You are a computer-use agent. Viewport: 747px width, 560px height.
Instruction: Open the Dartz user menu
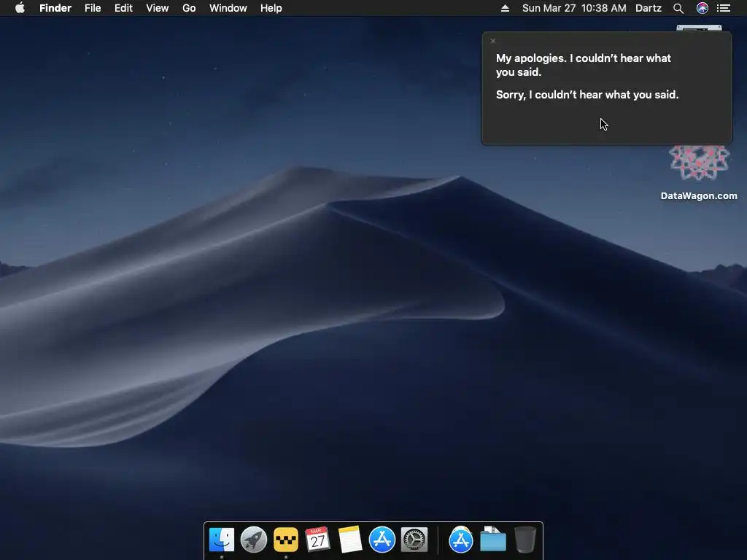point(649,8)
